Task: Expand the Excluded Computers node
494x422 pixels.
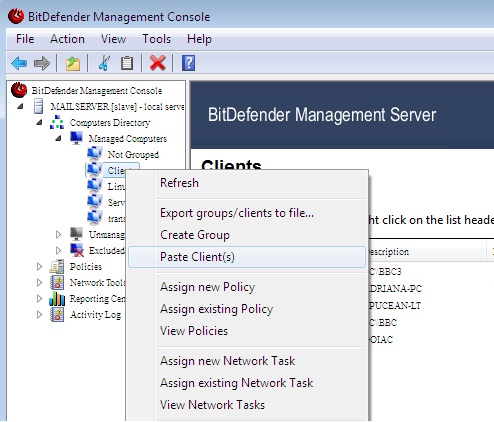Action: [x=58, y=250]
